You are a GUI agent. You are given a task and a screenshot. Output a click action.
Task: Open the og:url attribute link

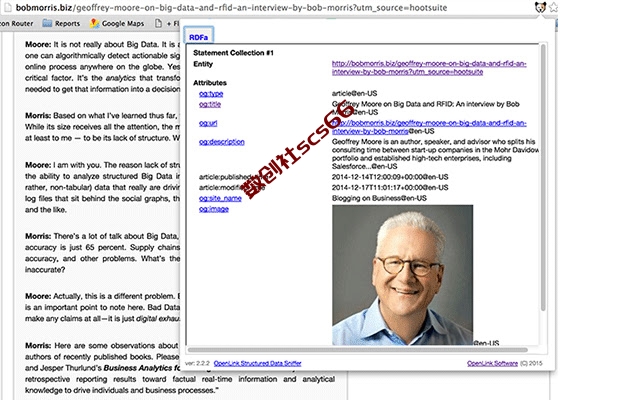point(208,123)
